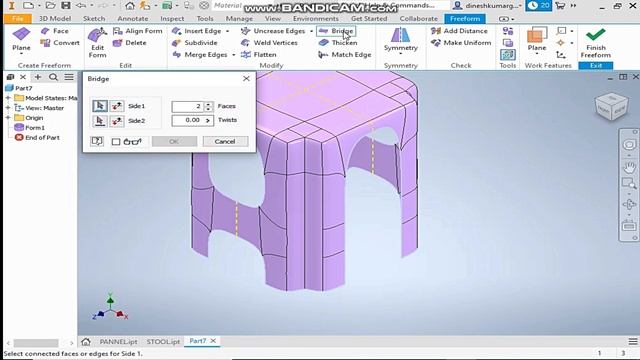Image resolution: width=640 pixels, height=360 pixels.
Task: Open the Merge Edges dropdown arrow
Action: click(234, 55)
